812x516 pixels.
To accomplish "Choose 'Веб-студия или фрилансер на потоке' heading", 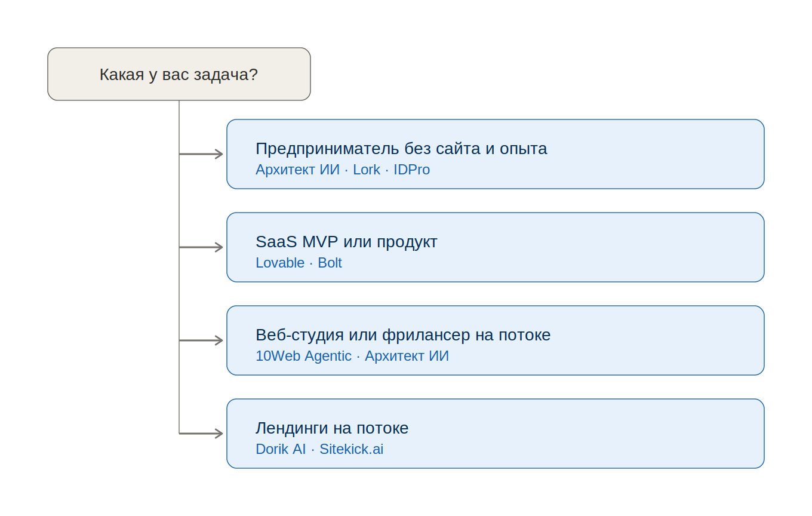I will click(403, 335).
